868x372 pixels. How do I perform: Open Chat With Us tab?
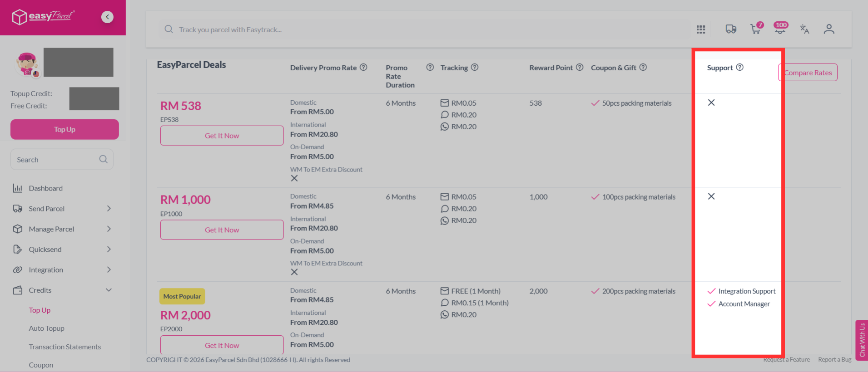(x=862, y=340)
